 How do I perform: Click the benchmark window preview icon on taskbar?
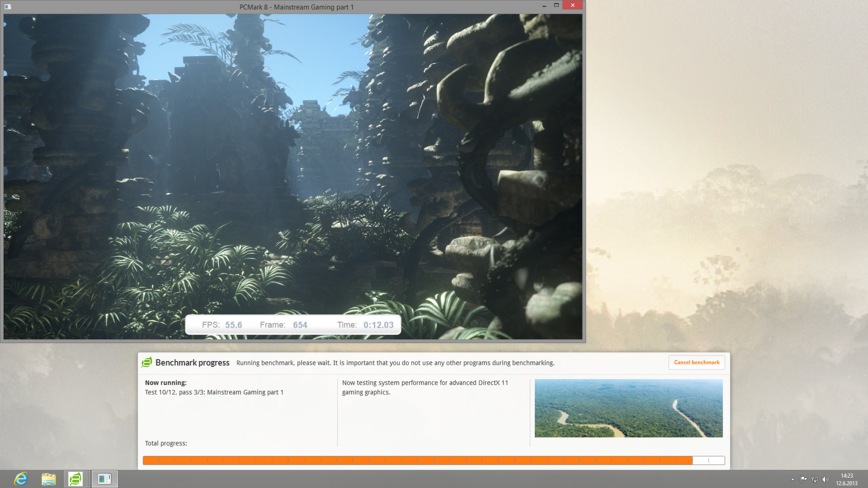point(104,479)
